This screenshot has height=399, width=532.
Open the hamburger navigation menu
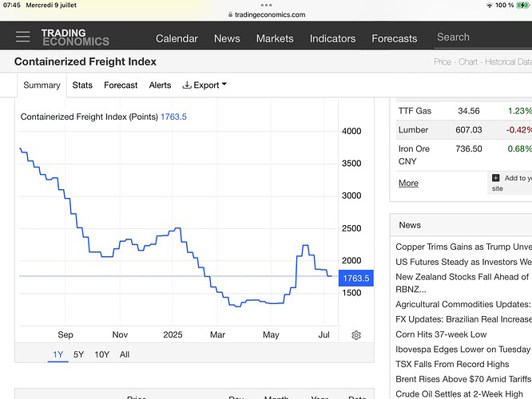pyautogui.click(x=23, y=38)
